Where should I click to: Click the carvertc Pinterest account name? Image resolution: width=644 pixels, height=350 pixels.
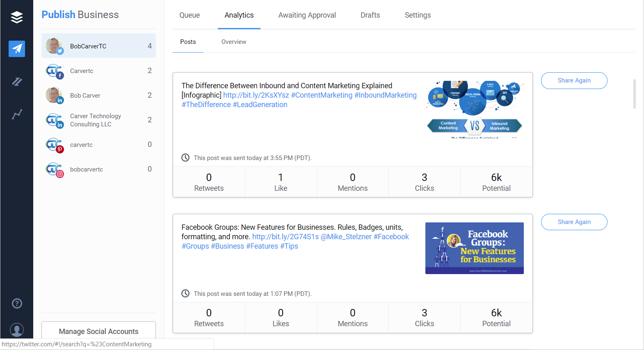(x=81, y=145)
